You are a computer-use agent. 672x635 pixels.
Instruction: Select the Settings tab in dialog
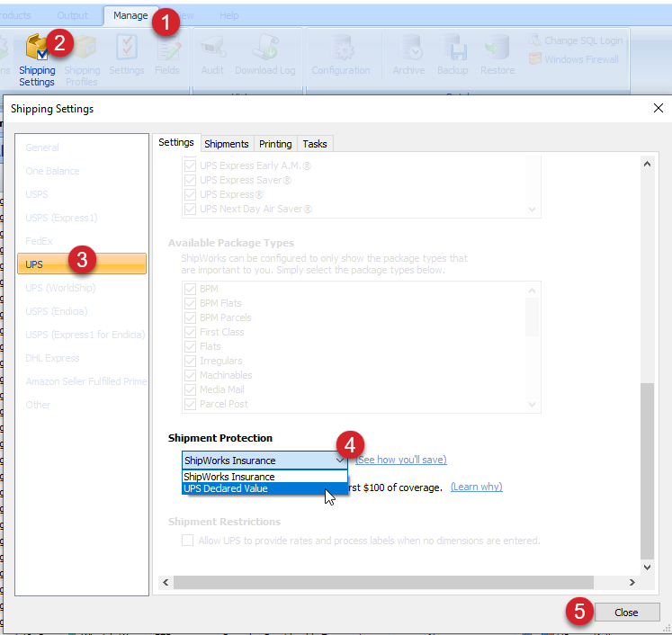[176, 142]
